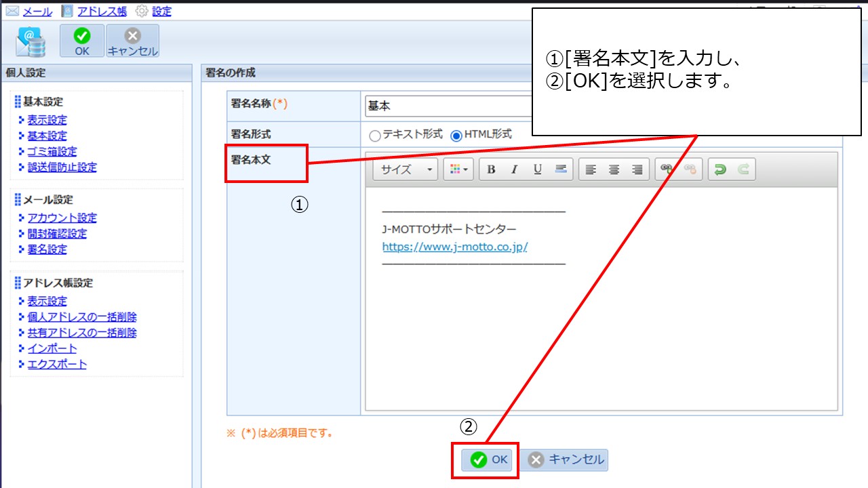Image resolution: width=868 pixels, height=488 pixels.
Task: Select the HTML形式 radio button
Action: [x=456, y=136]
